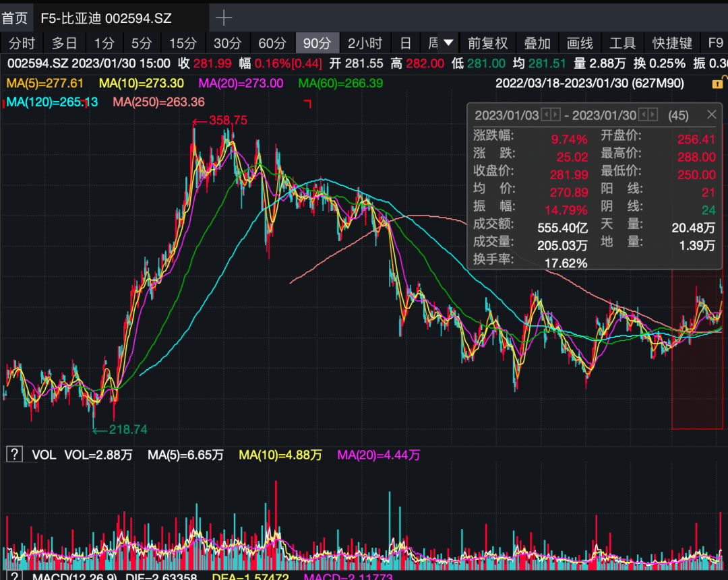
Task: Click the 换手率 17.62% value
Action: (x=566, y=263)
